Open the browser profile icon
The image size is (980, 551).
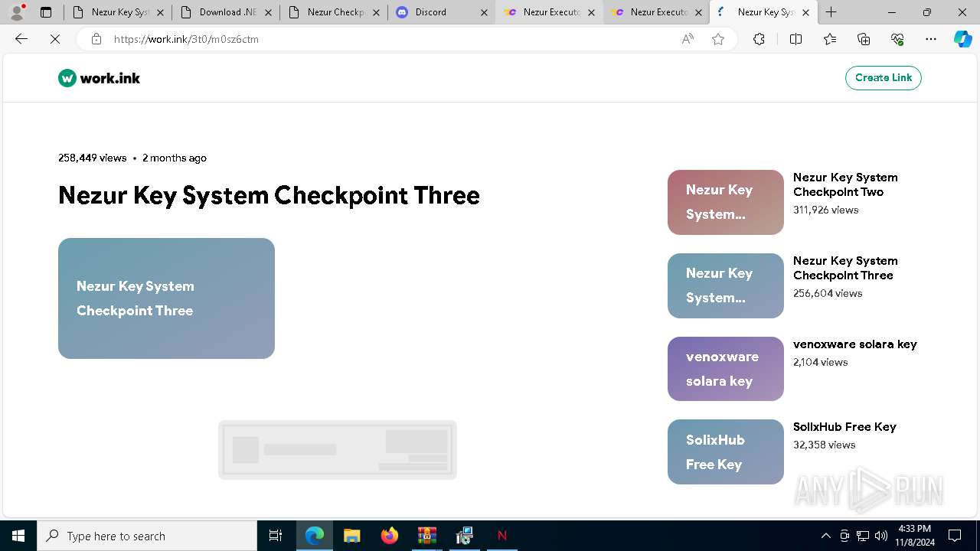coord(17,12)
